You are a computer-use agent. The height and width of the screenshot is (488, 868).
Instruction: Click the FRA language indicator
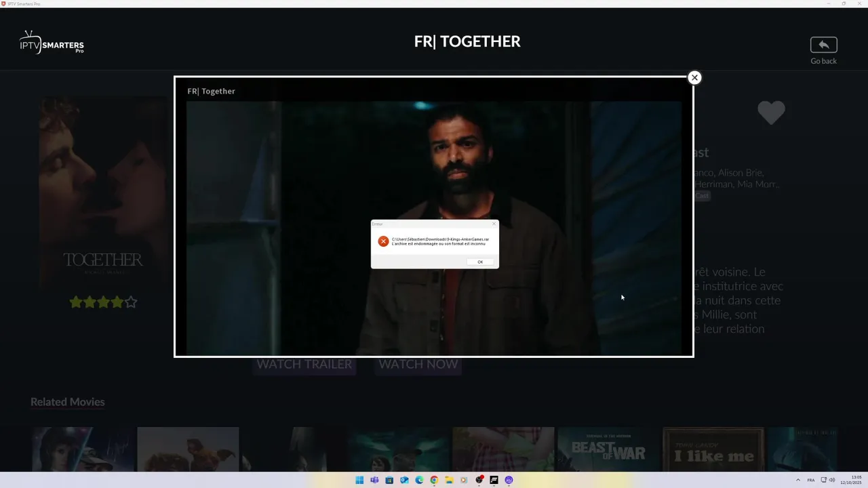point(810,480)
